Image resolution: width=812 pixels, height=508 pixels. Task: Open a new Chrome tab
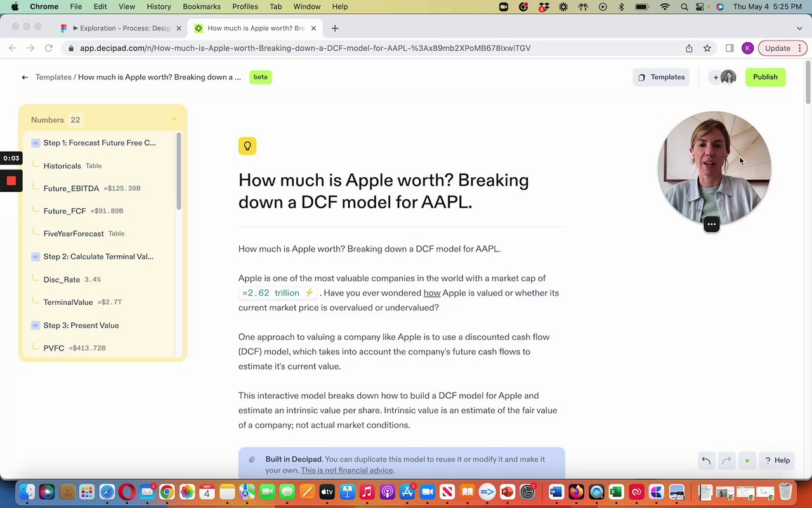[x=335, y=28]
